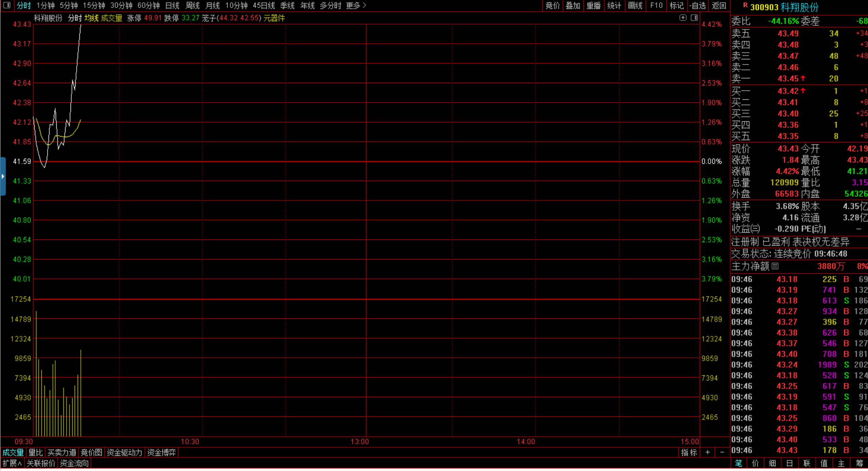
Task: Open the 主力净额 detail list icon
Action: click(775, 266)
